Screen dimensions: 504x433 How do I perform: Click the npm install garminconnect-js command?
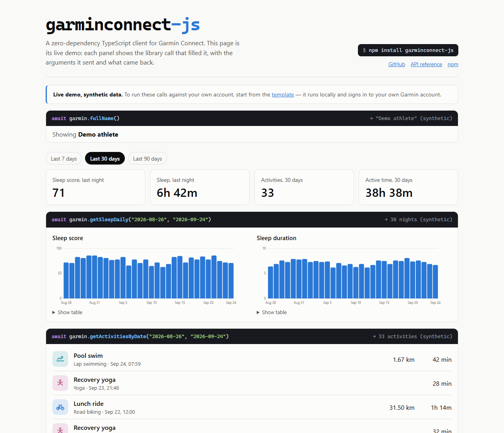[408, 50]
